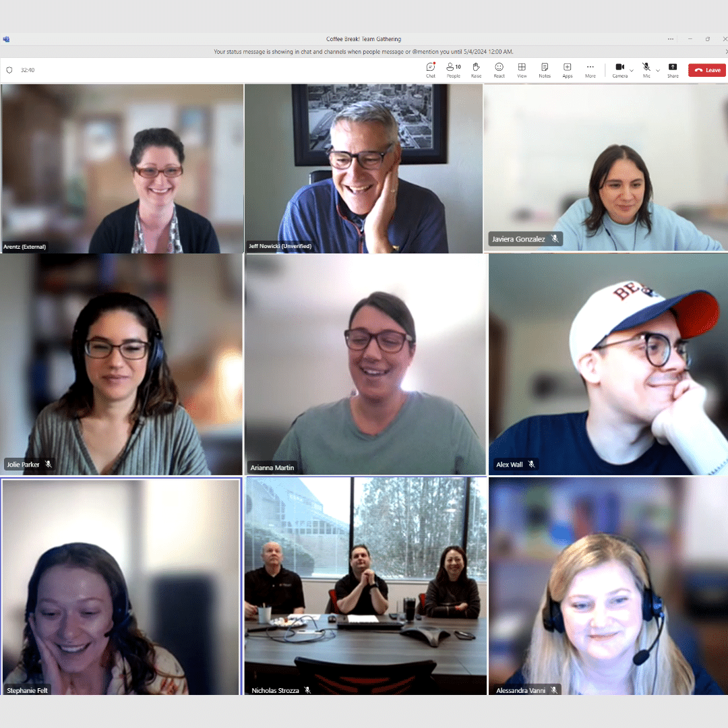The height and width of the screenshot is (728, 728).
Task: Raise your hand
Action: tap(476, 70)
